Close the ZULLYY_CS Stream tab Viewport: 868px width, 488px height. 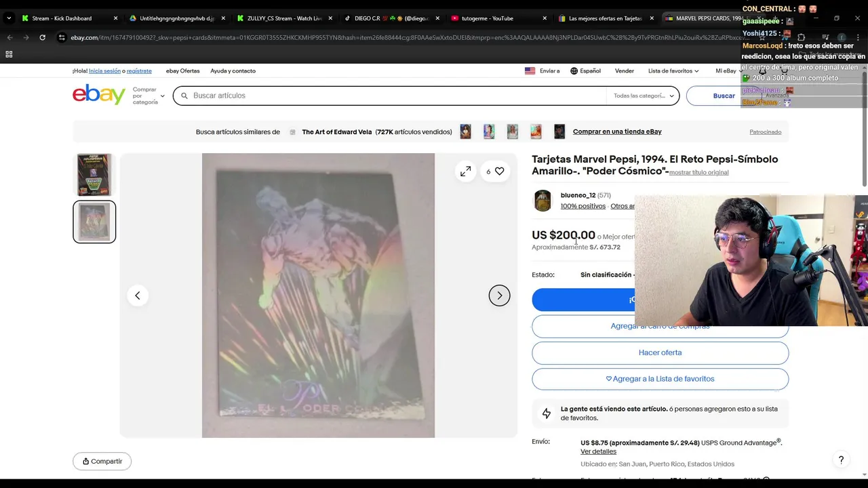(330, 18)
